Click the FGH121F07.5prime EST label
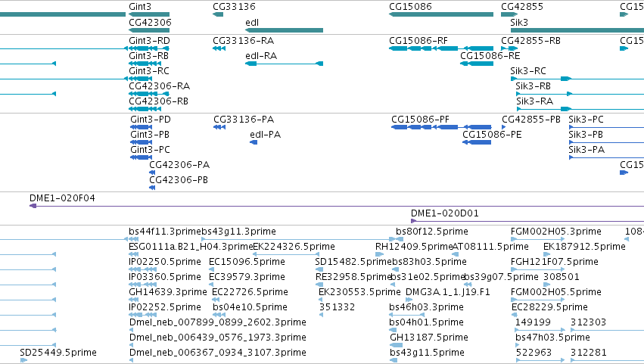 [555, 262]
